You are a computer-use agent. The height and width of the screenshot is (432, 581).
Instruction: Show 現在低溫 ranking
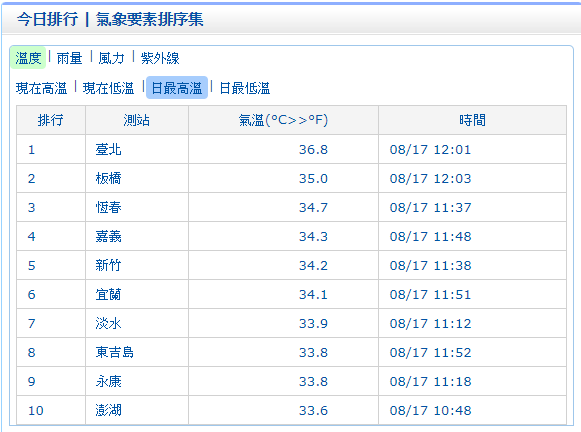[x=108, y=88]
